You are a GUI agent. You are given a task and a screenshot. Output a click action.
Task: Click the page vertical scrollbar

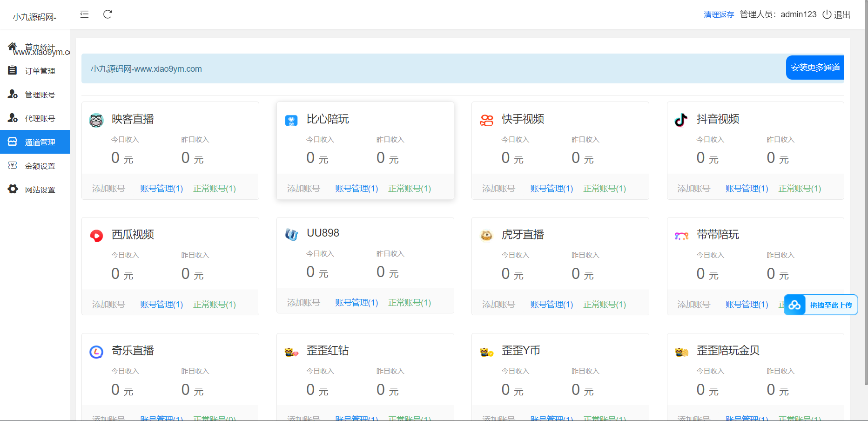coord(866,193)
